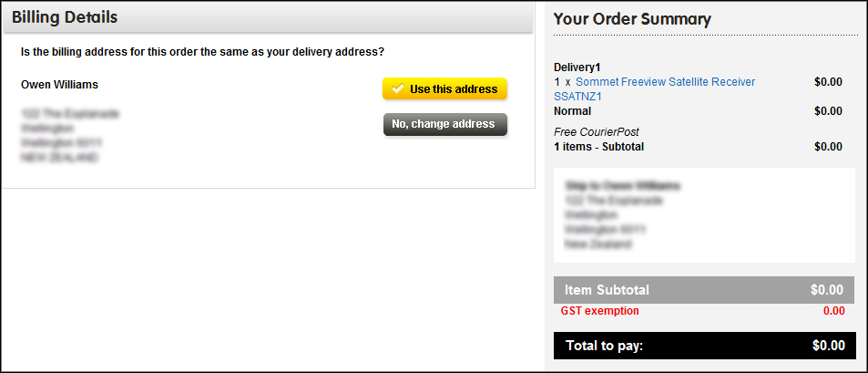Click the Item Subtotal $0.00 amount
Image resolution: width=868 pixels, height=373 pixels.
pyautogui.click(x=827, y=290)
